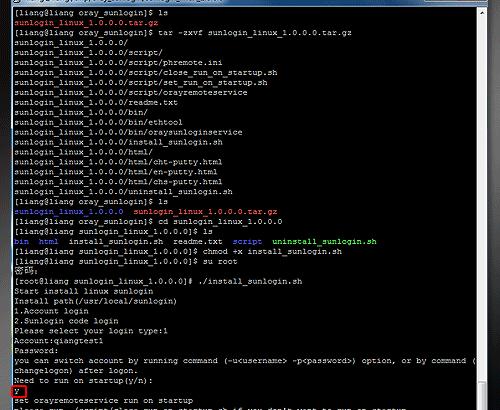Click the 'script/orayremoteservice' line
The width and height of the screenshot is (500, 410).
[131, 92]
